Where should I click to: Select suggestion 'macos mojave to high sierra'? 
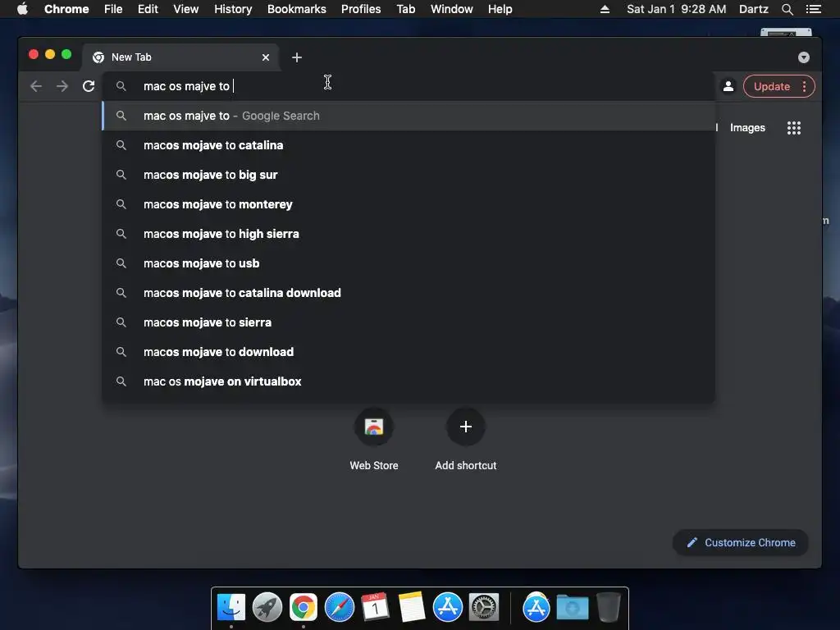click(409, 234)
